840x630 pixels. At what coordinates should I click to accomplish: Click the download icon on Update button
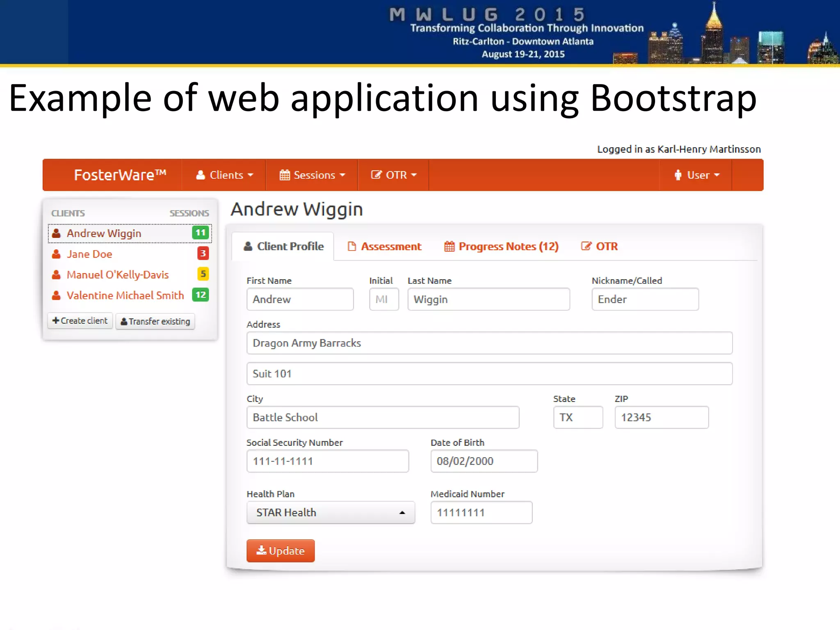(x=261, y=550)
